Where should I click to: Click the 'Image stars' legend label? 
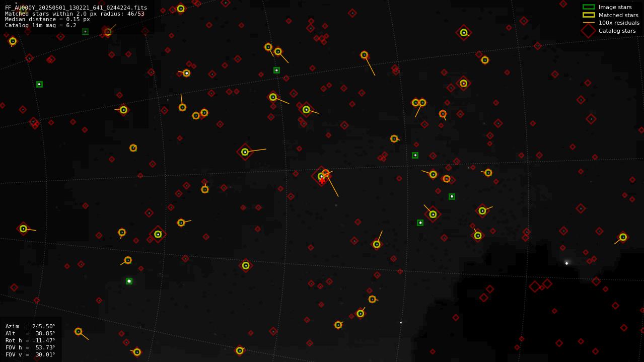pyautogui.click(x=615, y=7)
